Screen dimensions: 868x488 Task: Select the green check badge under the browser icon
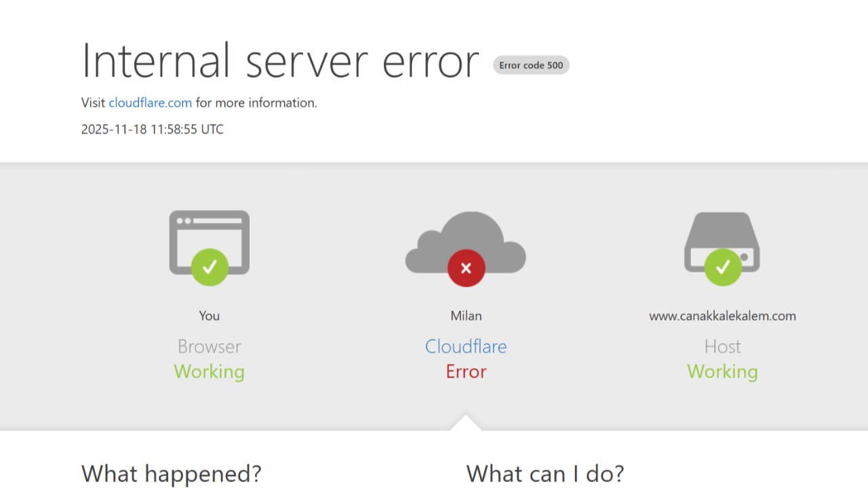210,267
